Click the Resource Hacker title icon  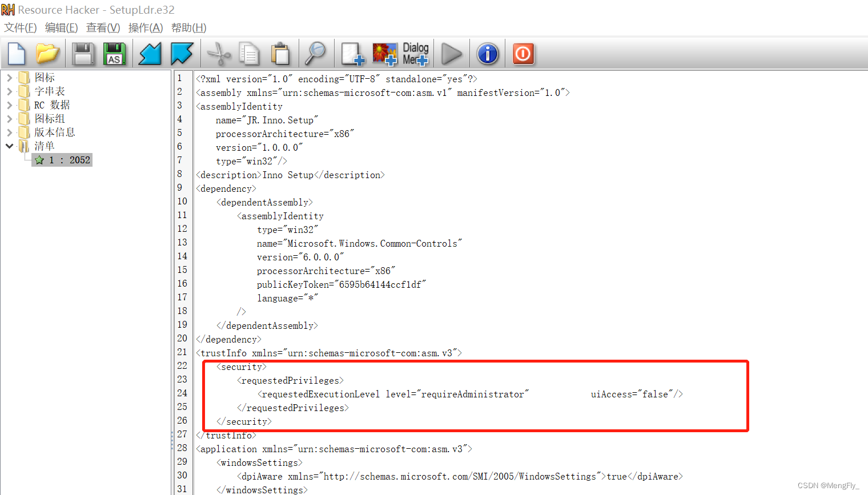point(8,10)
